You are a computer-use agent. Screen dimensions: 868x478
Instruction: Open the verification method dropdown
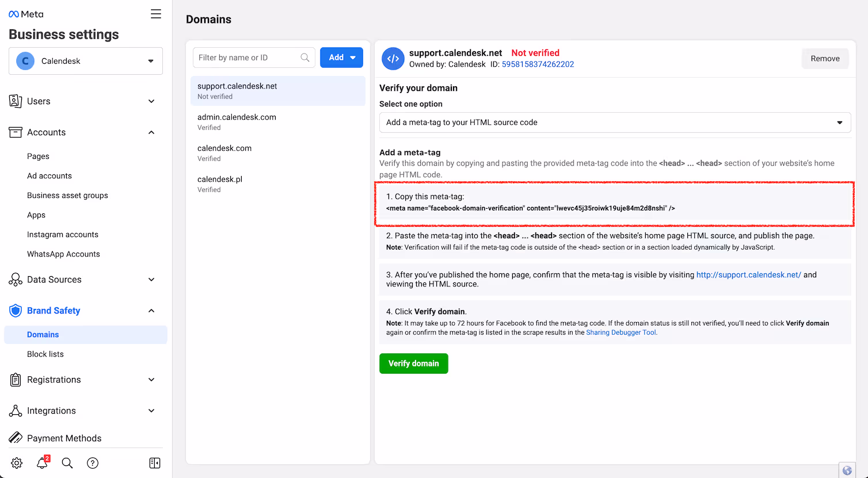(614, 122)
